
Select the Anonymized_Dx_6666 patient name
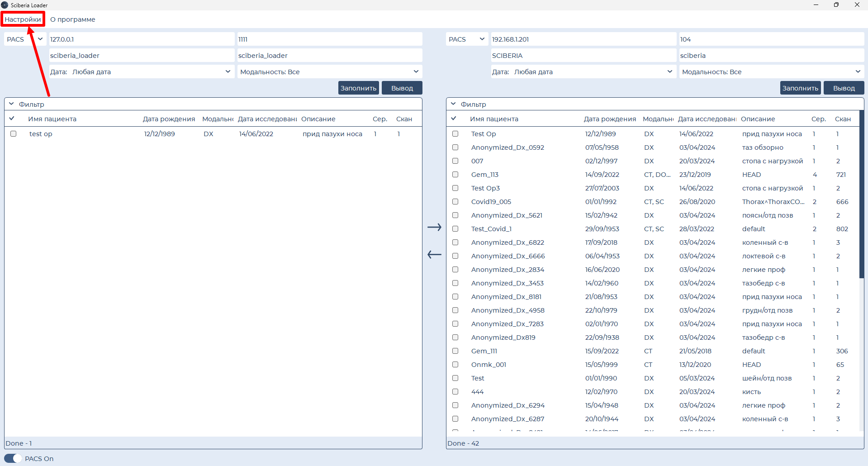point(508,256)
